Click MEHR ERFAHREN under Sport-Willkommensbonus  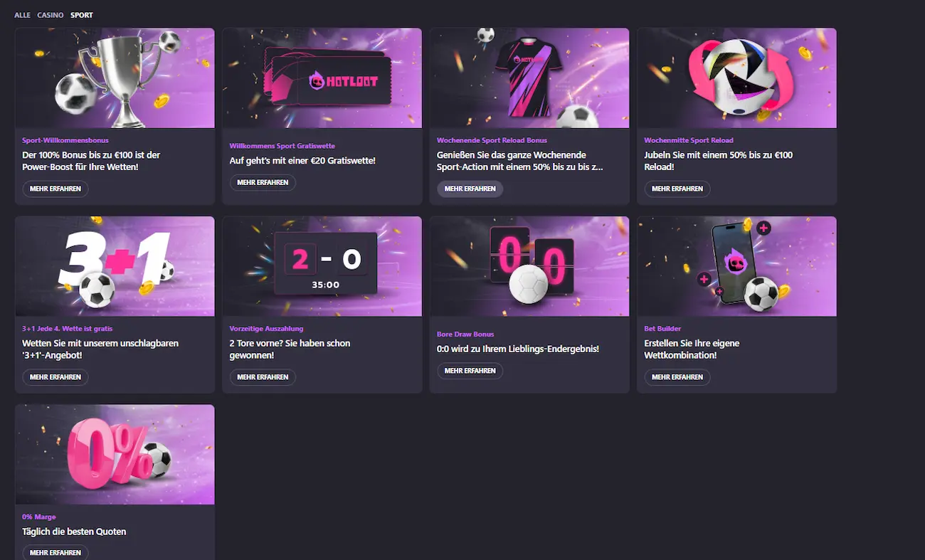pyautogui.click(x=55, y=189)
